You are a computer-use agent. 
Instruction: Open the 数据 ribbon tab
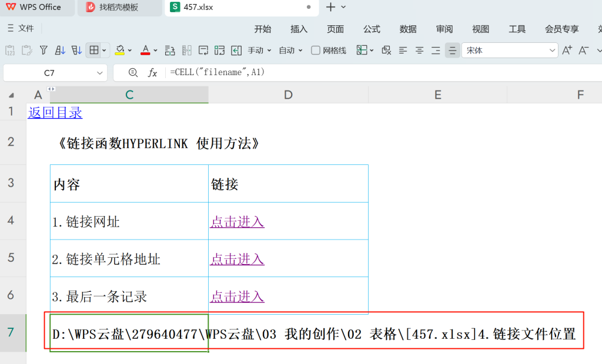(x=408, y=29)
